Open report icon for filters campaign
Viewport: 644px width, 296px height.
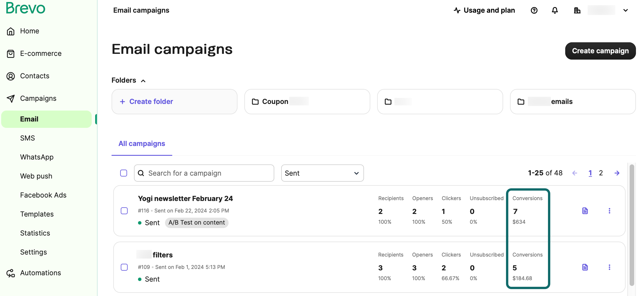pyautogui.click(x=585, y=267)
